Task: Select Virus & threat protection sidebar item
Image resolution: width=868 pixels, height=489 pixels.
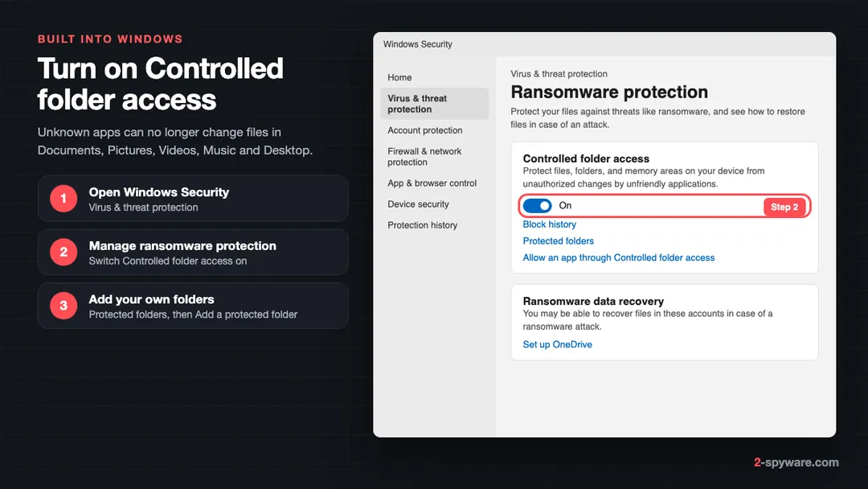Action: pos(435,104)
